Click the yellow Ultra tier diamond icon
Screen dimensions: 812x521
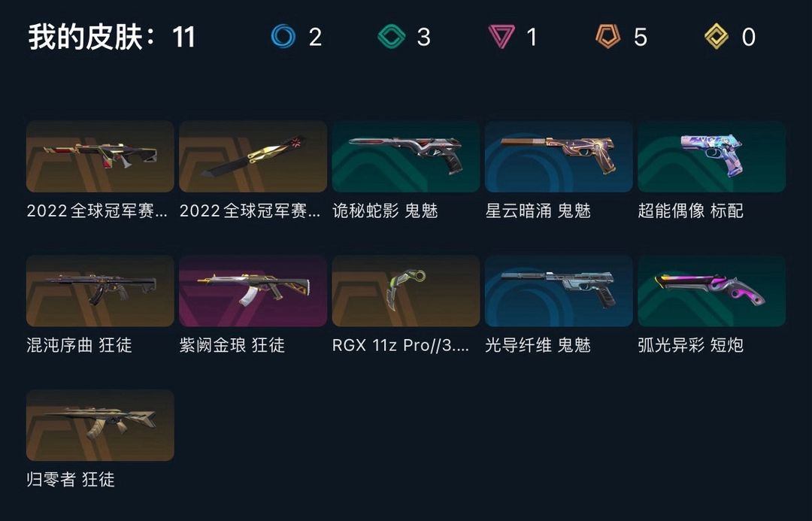pyautogui.click(x=717, y=37)
